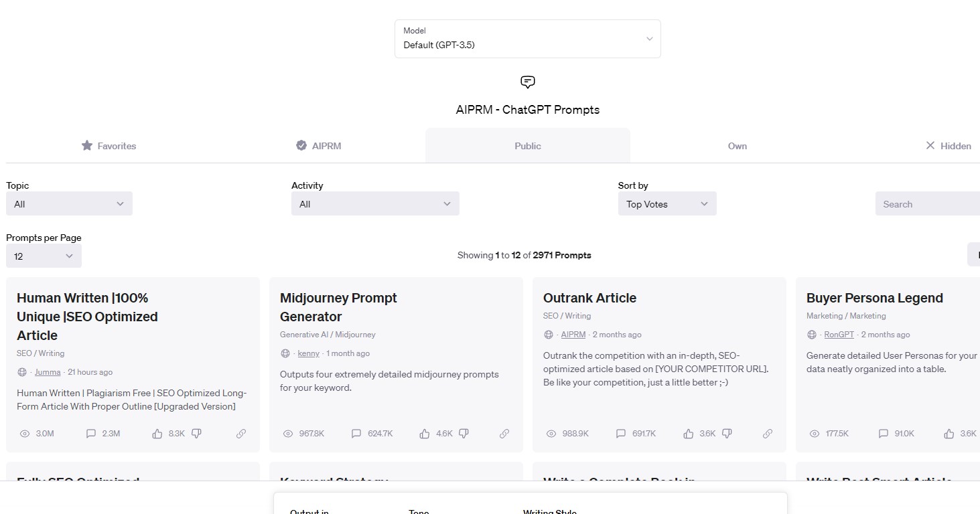Switch to the AIPRM tab

coord(318,145)
